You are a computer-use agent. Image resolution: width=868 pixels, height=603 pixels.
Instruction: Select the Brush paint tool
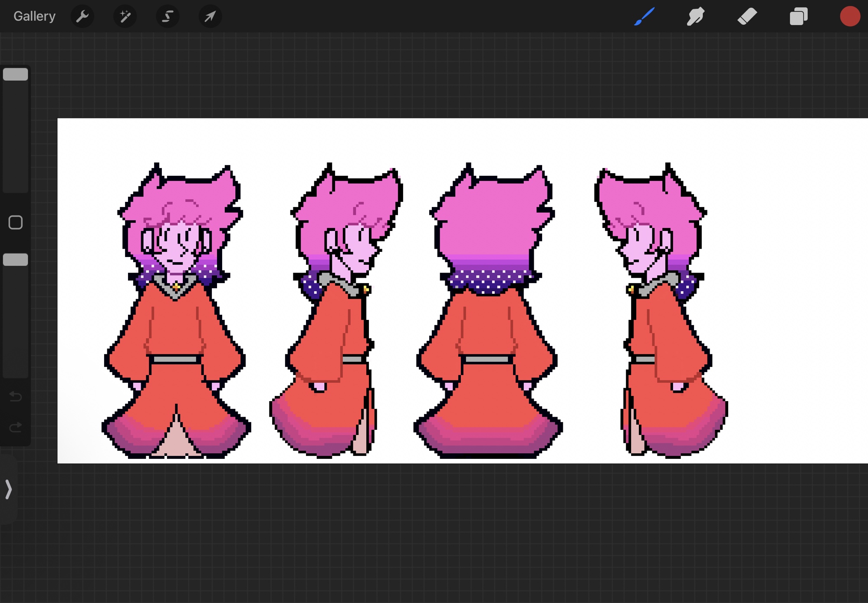644,16
